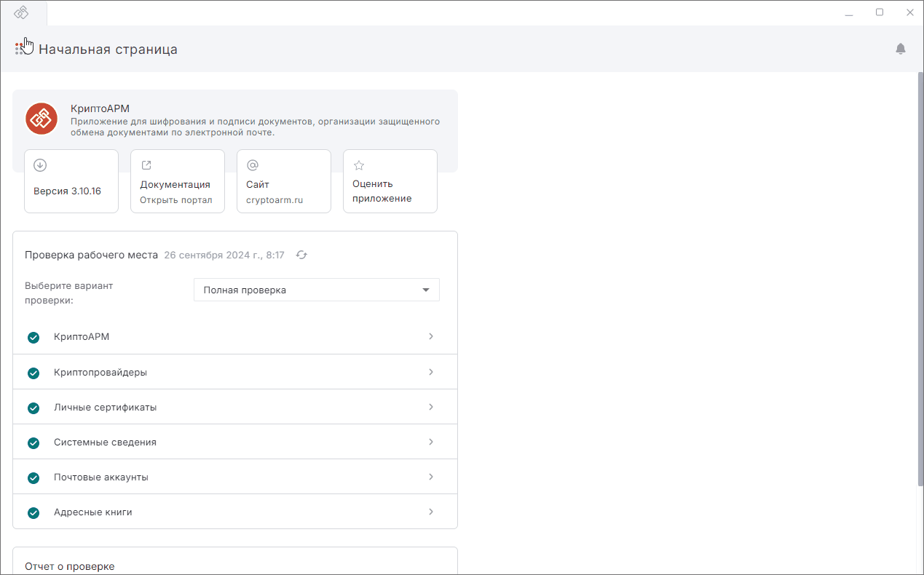924x575 pixels.
Task: Click Оценить приложение card
Action: [390, 181]
